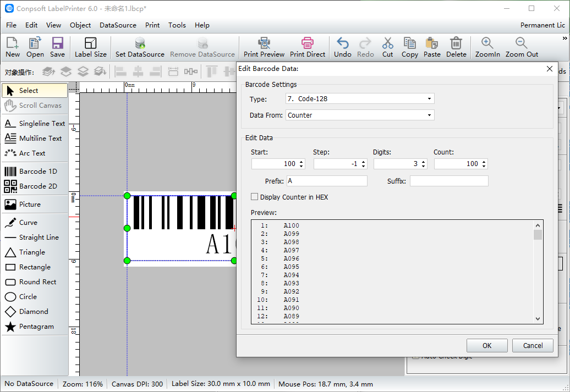Open the Print menu
Image resolution: width=570 pixels, height=392 pixels.
point(152,25)
